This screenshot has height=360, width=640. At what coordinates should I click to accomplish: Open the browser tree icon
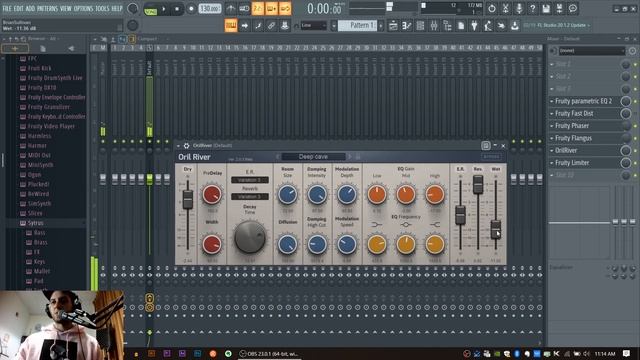point(447,25)
